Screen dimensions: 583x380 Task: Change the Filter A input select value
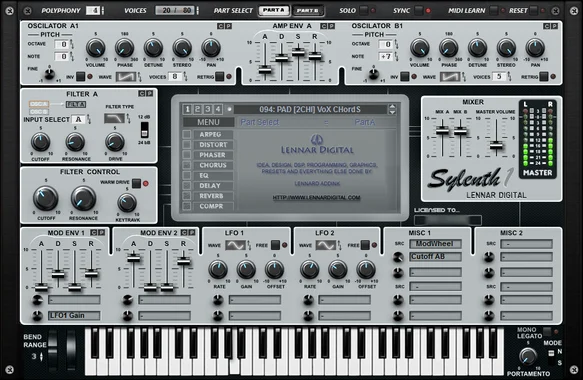tap(78, 119)
